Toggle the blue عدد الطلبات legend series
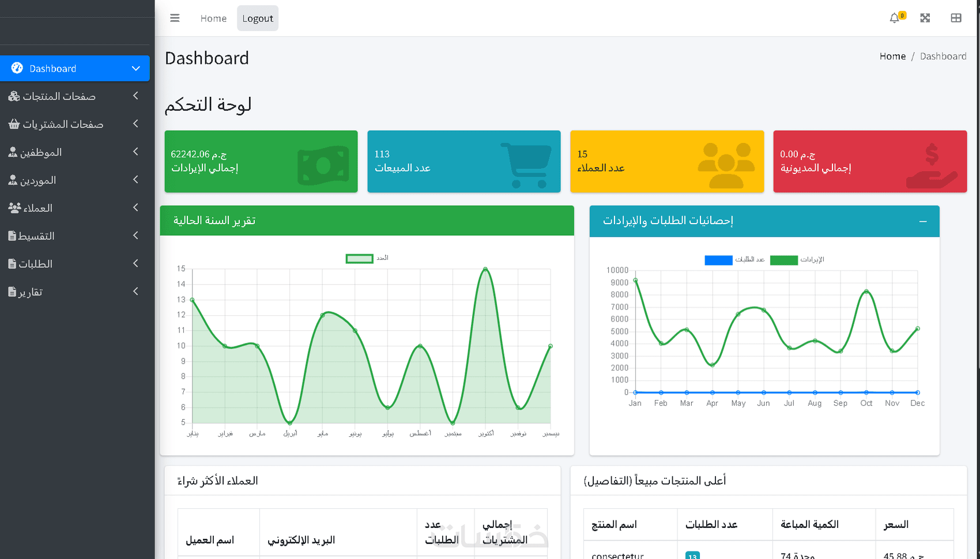 [x=734, y=260]
